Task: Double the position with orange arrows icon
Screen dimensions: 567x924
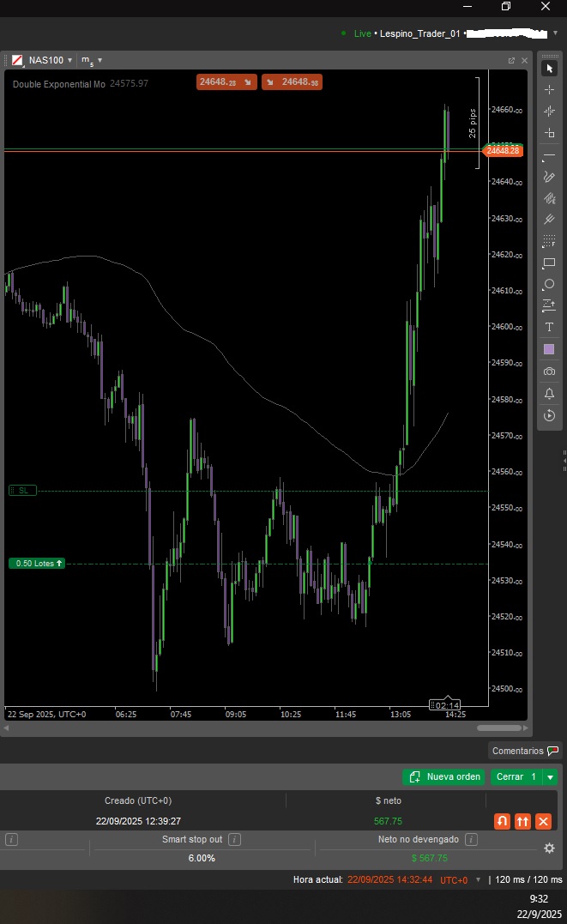Action: (x=522, y=821)
